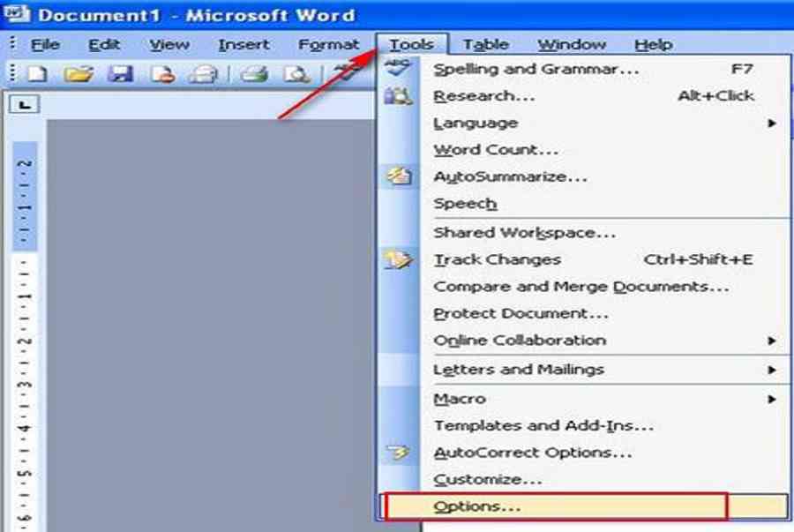Viewport: 794px width, 532px height.
Task: Click the E-mail envelope toolbar icon
Action: tap(203, 74)
